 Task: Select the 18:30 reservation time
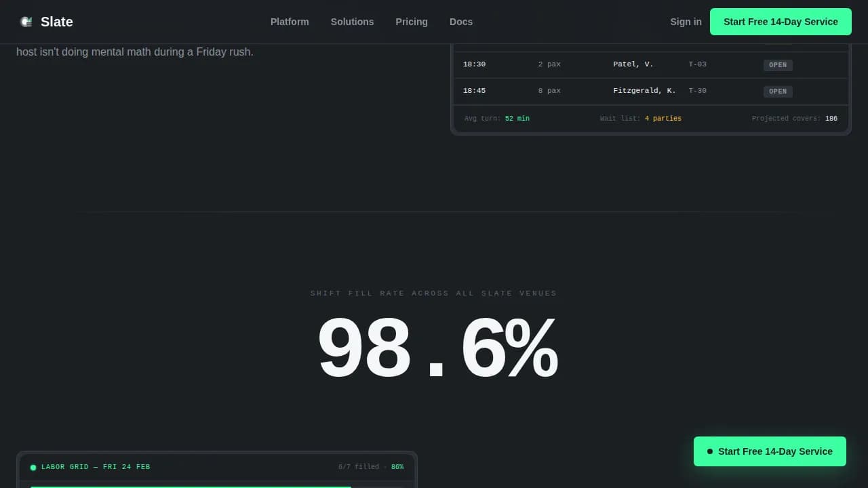click(x=474, y=64)
